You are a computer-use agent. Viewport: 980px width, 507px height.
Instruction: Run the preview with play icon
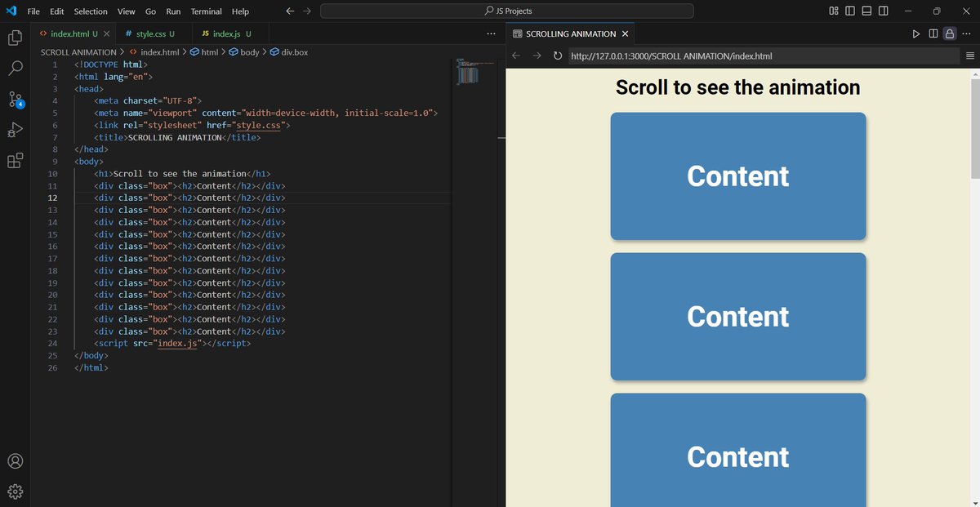(916, 33)
